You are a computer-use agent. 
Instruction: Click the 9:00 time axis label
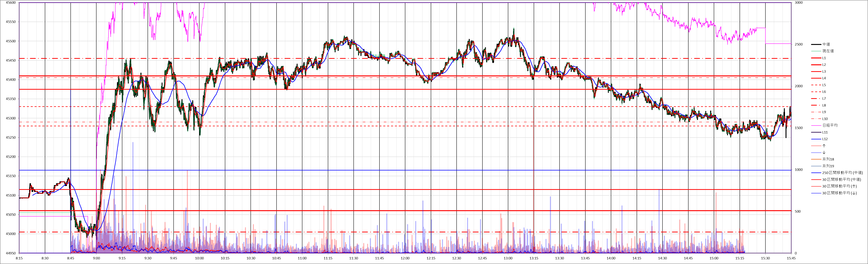tap(96, 258)
